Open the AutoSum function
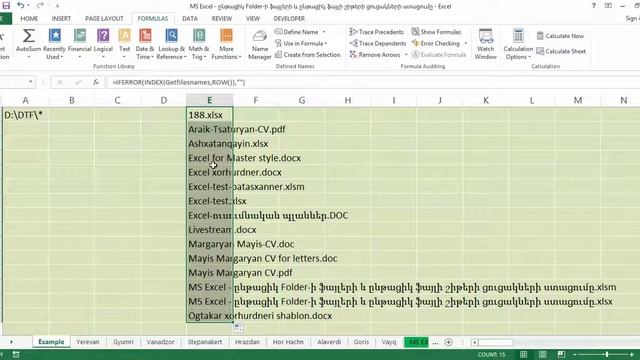 (28, 44)
